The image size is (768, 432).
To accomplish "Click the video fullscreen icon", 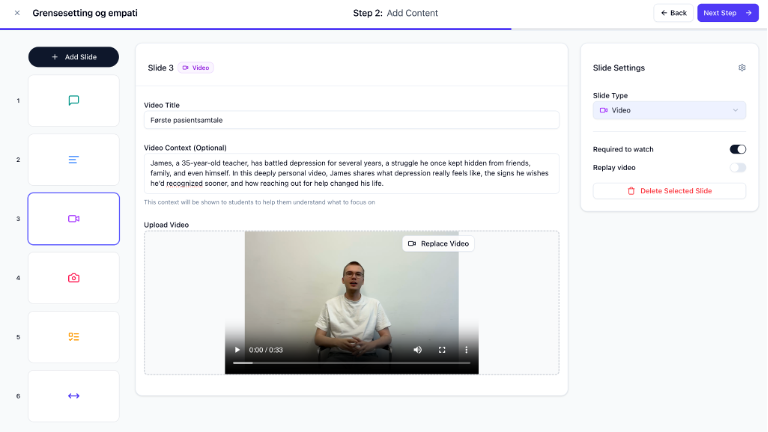I will [x=442, y=350].
